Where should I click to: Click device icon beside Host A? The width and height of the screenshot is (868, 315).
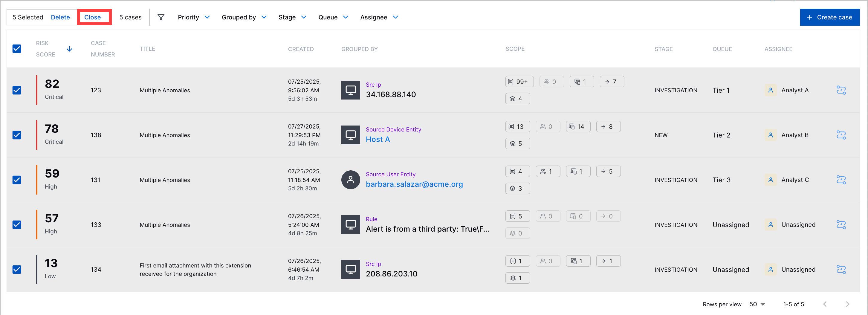tap(350, 135)
